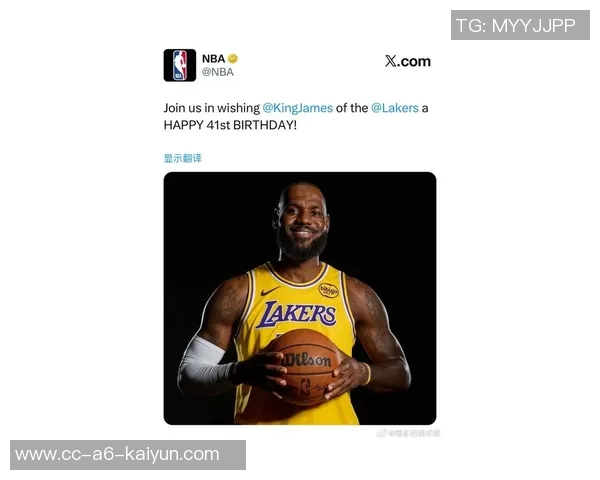600x480 pixels.
Task: Click the bold NBA display name
Action: coord(214,59)
